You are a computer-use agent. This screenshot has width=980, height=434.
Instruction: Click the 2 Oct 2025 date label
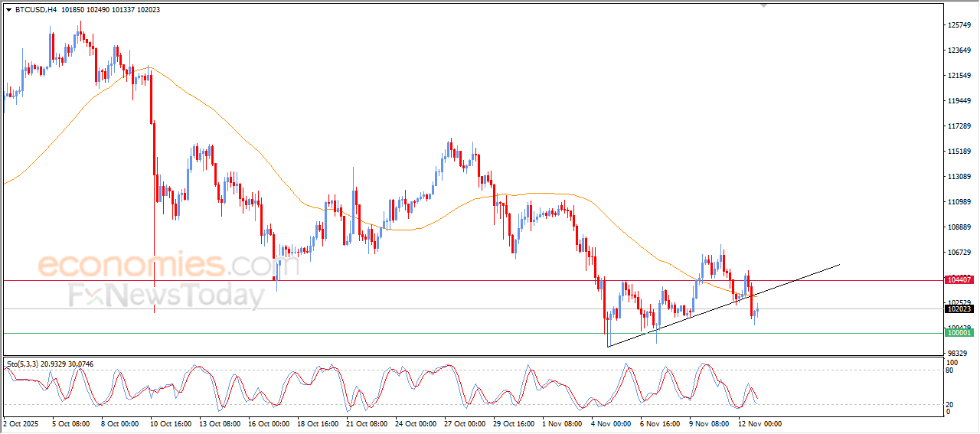pos(21,423)
